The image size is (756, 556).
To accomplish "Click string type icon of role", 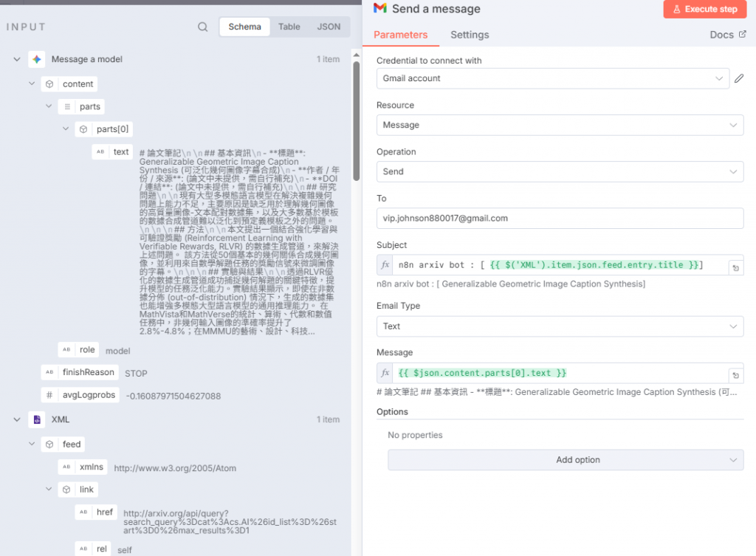I will (66, 349).
